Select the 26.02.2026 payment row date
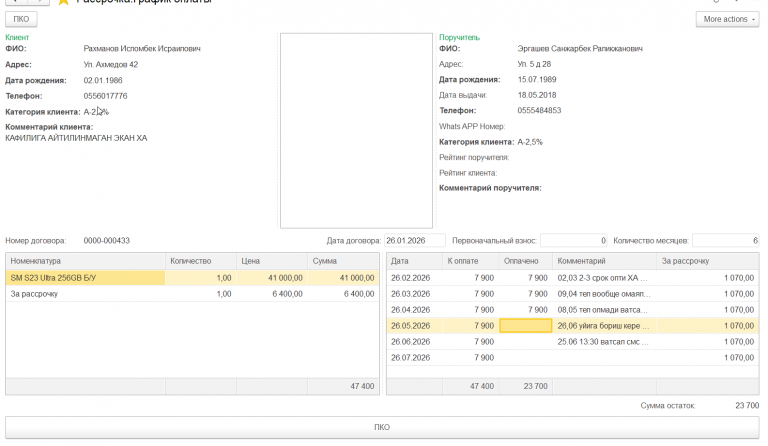768x446 pixels. coord(410,278)
